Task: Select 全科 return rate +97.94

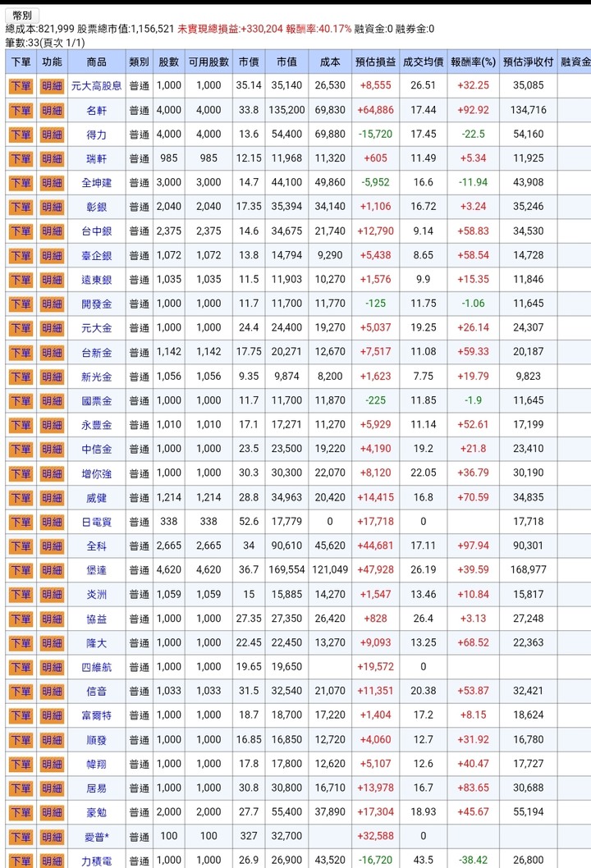Action: [x=473, y=546]
